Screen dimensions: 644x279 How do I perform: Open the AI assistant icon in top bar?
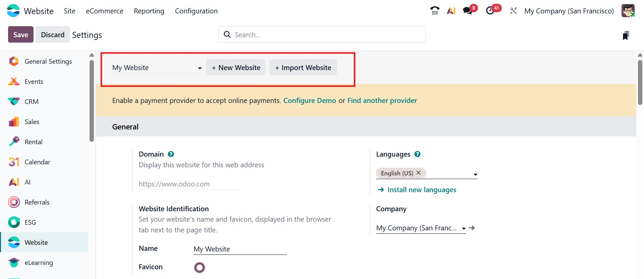click(x=451, y=11)
